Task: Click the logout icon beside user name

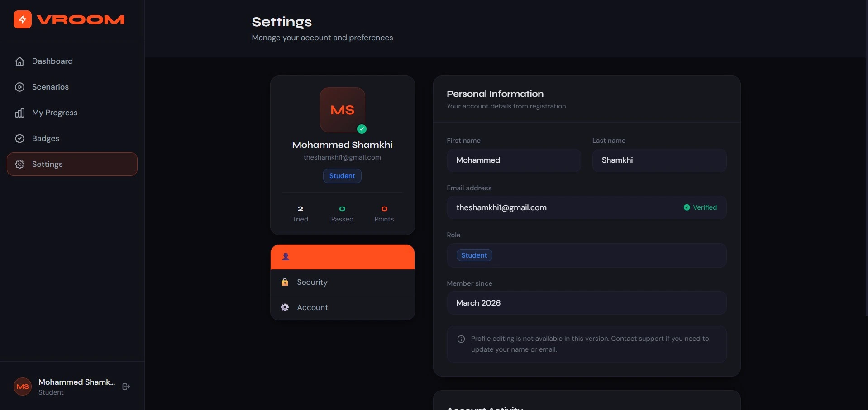Action: pyautogui.click(x=126, y=386)
